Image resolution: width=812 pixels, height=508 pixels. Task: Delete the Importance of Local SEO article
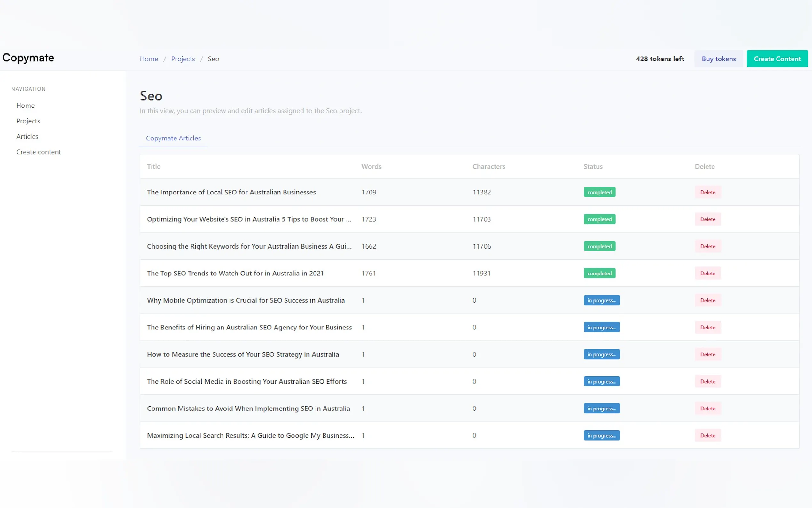click(x=707, y=192)
